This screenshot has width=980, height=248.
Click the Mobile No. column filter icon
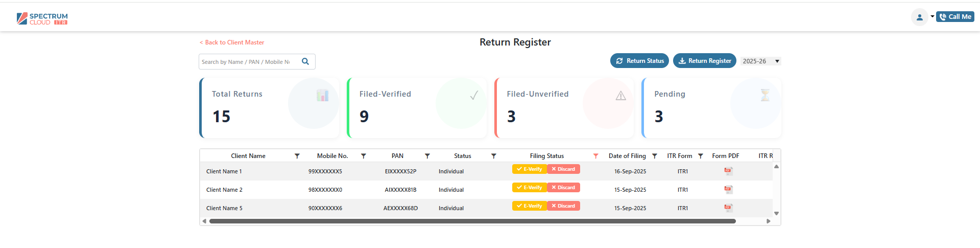[x=364, y=156]
